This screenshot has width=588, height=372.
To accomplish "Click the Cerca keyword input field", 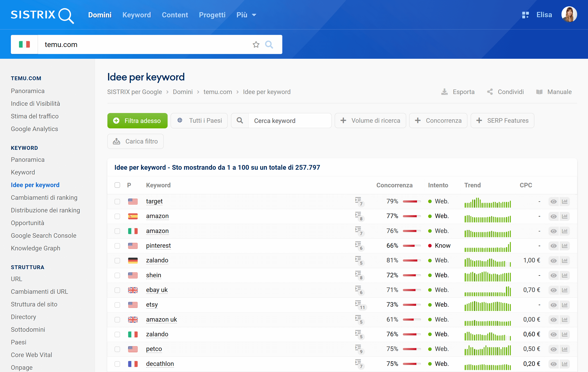I will (x=290, y=121).
